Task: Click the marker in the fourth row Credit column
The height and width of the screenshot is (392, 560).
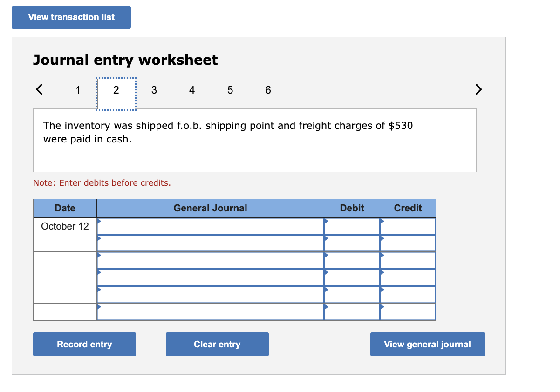Action: [382, 273]
